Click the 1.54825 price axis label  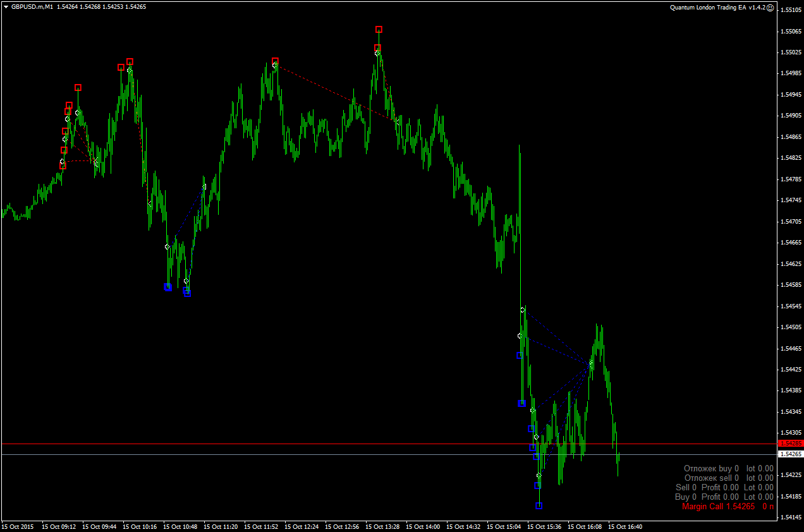click(792, 158)
